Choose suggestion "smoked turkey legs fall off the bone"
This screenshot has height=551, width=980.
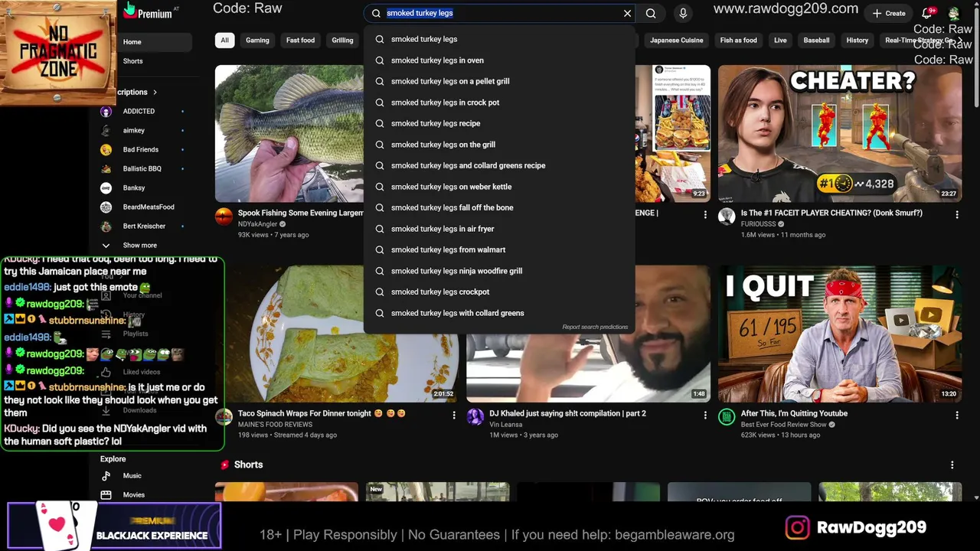499,207
